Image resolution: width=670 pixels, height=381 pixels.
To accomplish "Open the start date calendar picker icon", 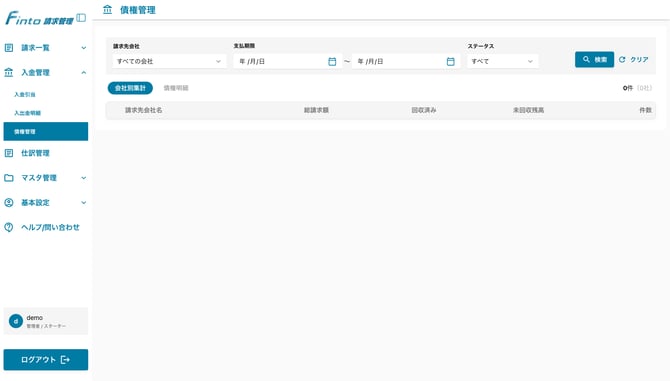I will coord(332,62).
